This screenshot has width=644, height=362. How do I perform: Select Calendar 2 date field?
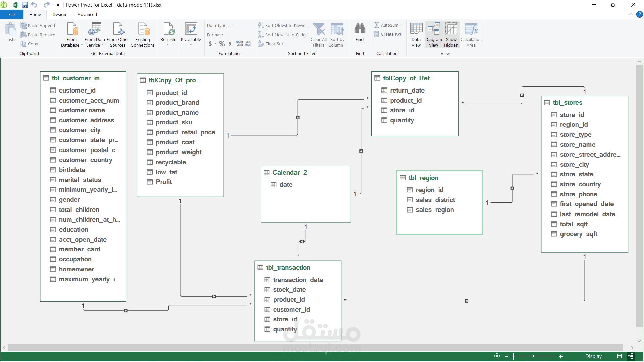click(x=282, y=184)
